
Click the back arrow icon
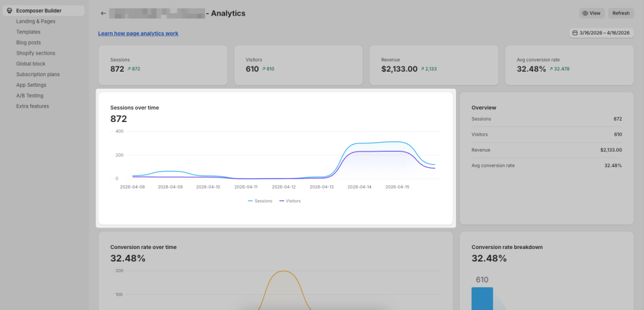click(x=103, y=13)
